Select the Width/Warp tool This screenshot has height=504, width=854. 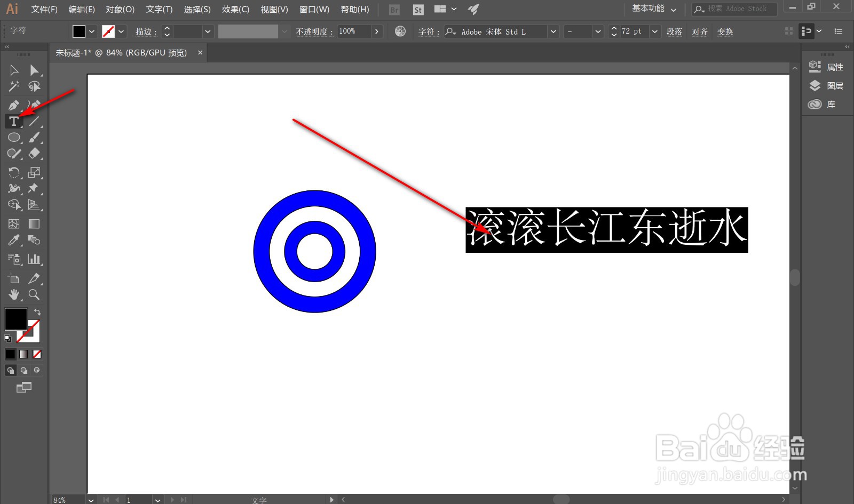tap(14, 188)
